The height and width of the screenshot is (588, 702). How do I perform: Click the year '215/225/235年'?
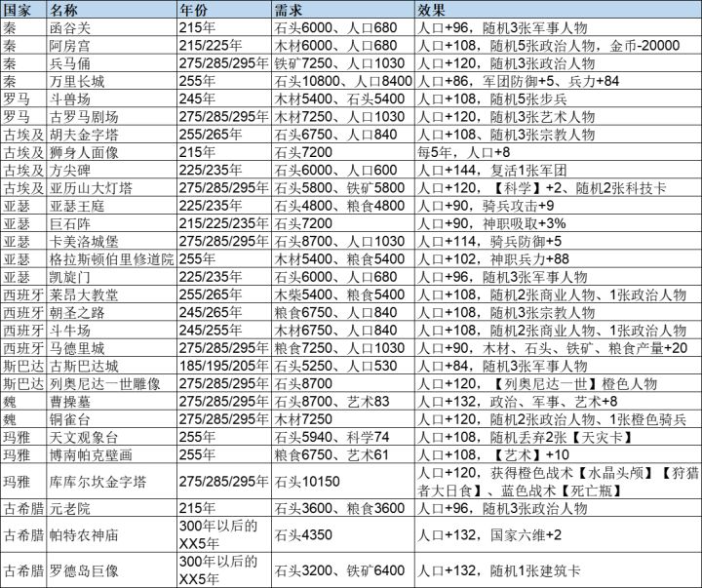point(224,223)
